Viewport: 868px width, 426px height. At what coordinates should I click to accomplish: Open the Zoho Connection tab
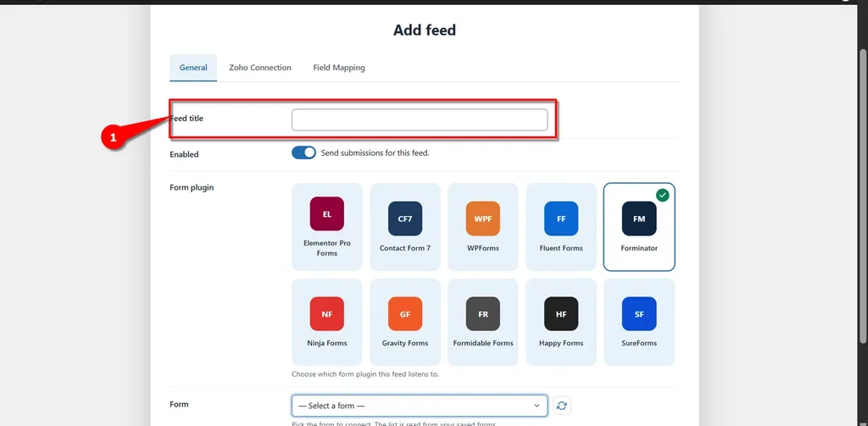point(260,68)
